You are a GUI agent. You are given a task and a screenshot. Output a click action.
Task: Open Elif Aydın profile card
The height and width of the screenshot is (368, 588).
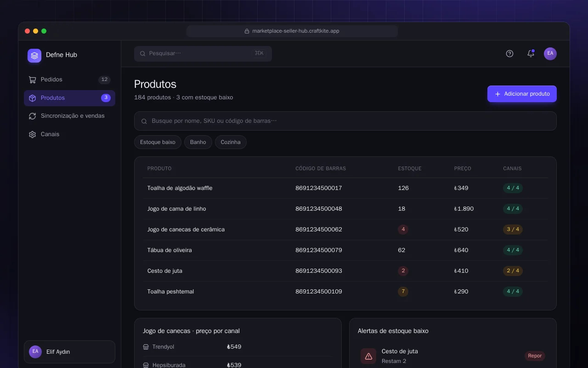pos(69,352)
